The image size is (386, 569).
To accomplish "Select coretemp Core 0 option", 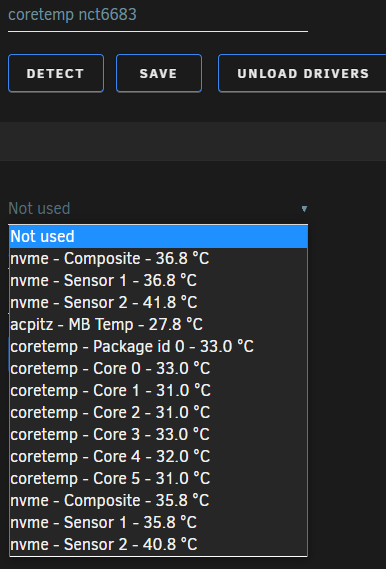I will click(x=159, y=369).
